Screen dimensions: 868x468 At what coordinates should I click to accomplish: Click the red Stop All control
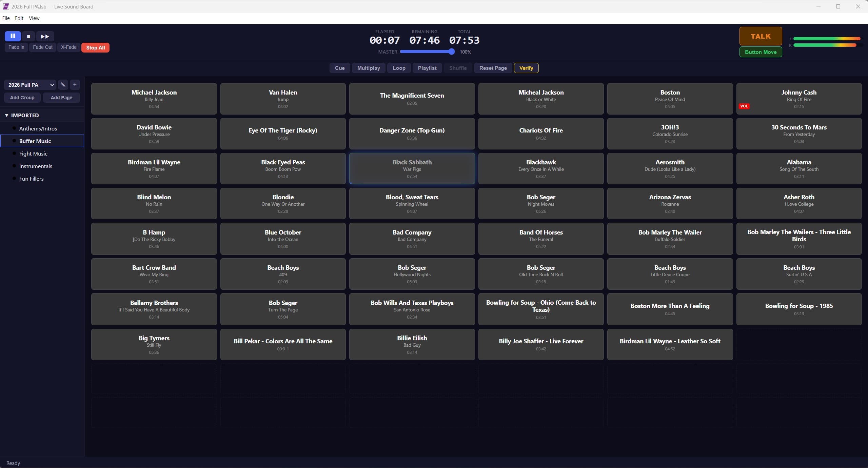(x=95, y=47)
